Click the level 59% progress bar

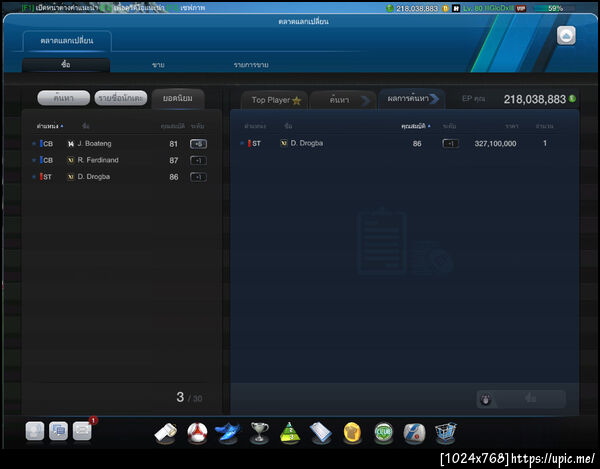pyautogui.click(x=555, y=8)
